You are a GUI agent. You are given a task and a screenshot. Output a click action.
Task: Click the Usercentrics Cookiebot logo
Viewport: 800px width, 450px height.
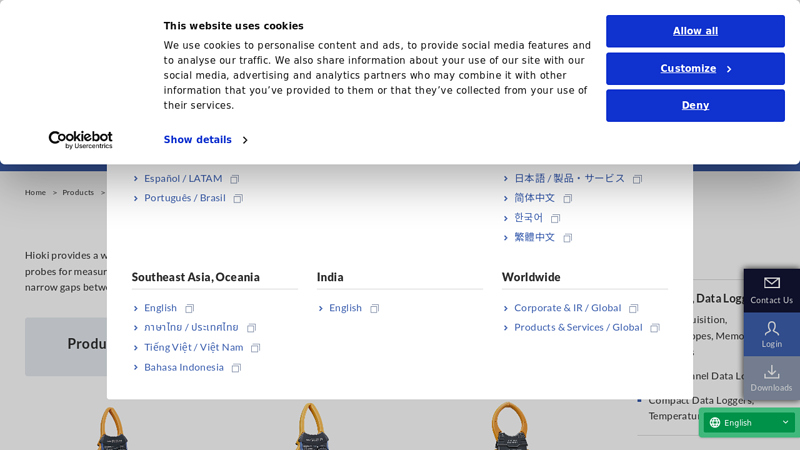pos(80,140)
